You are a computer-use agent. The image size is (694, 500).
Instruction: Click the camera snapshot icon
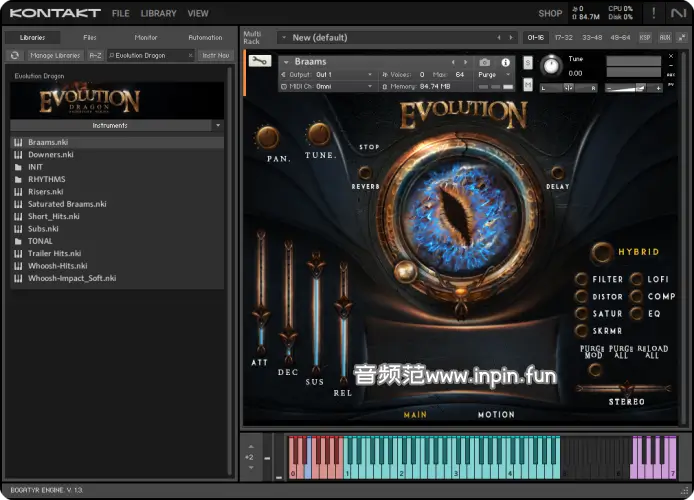[485, 62]
